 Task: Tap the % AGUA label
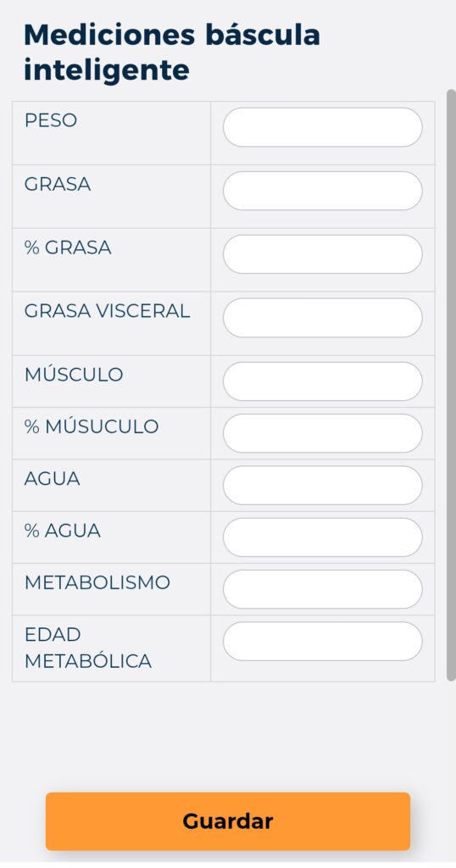(63, 531)
